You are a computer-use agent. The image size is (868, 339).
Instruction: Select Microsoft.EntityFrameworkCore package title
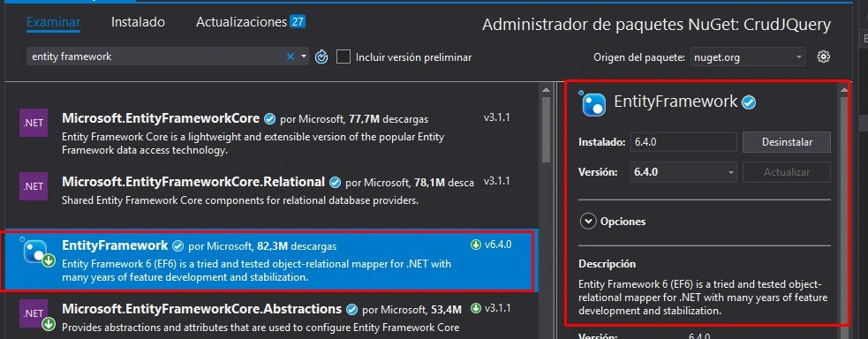coord(161,118)
